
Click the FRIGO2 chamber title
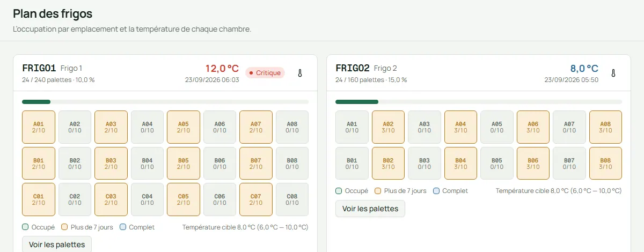click(353, 68)
